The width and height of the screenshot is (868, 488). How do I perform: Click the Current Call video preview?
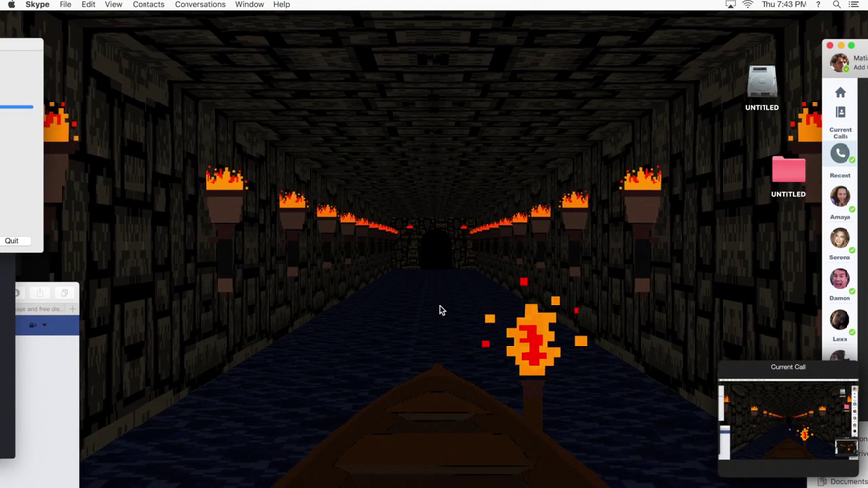click(788, 420)
